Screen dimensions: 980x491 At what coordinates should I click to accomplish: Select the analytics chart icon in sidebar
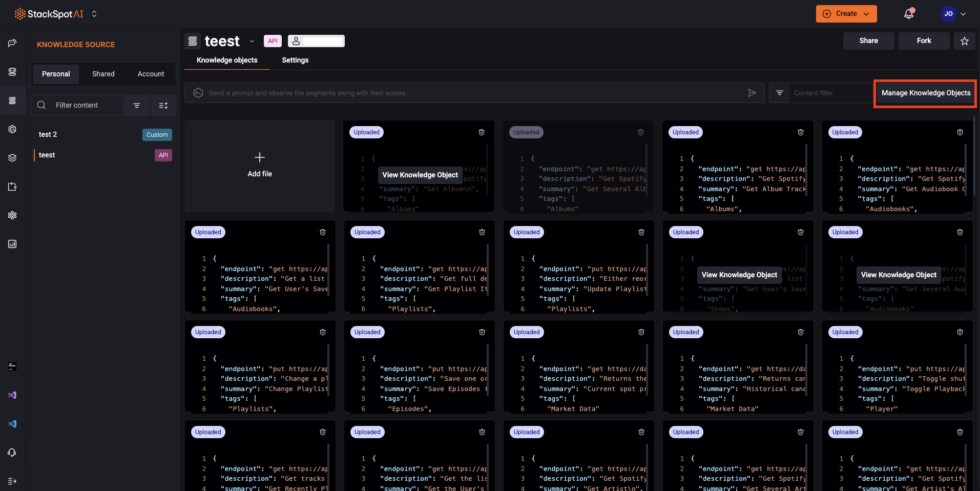(x=12, y=244)
